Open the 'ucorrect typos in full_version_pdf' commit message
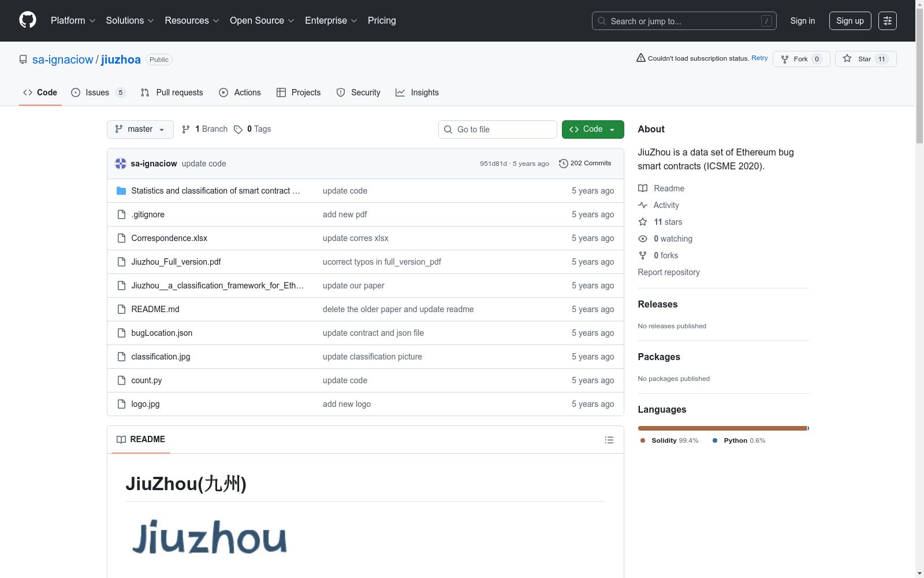Image resolution: width=924 pixels, height=578 pixels. (x=382, y=262)
